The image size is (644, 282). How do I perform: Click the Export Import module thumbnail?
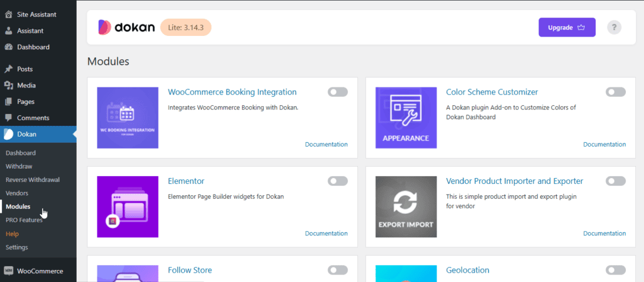coord(406,206)
